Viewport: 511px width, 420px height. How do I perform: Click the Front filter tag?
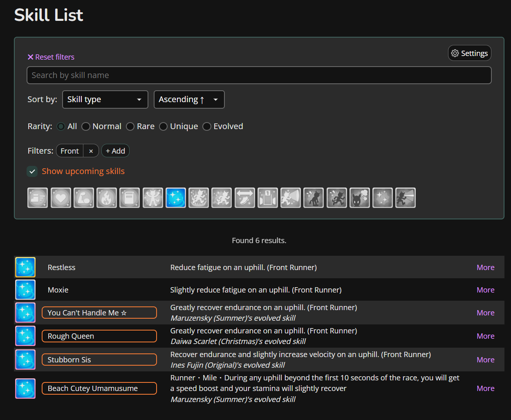pos(70,151)
